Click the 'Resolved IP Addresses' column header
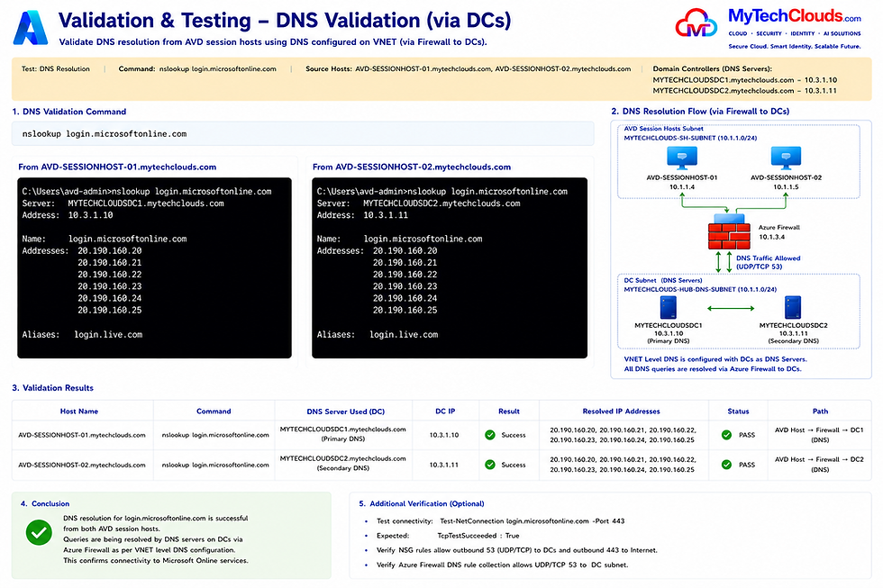This screenshot has width=883, height=588. [x=621, y=412]
